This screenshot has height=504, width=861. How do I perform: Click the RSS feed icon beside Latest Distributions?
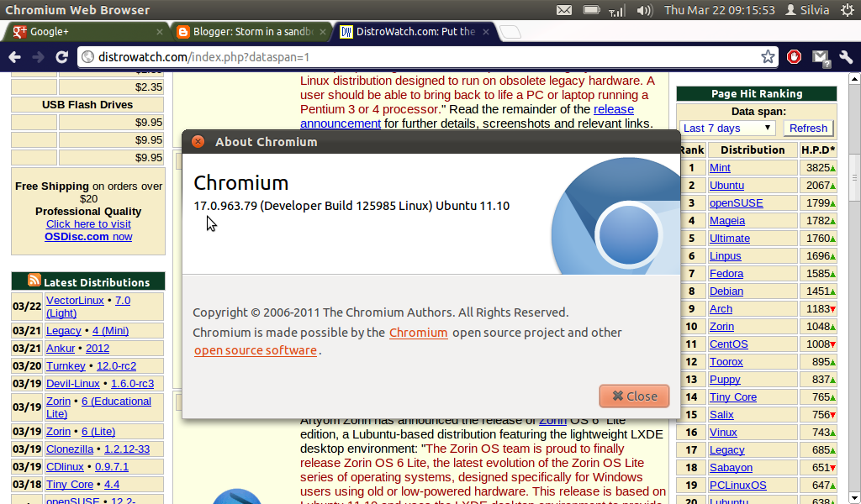click(x=34, y=281)
